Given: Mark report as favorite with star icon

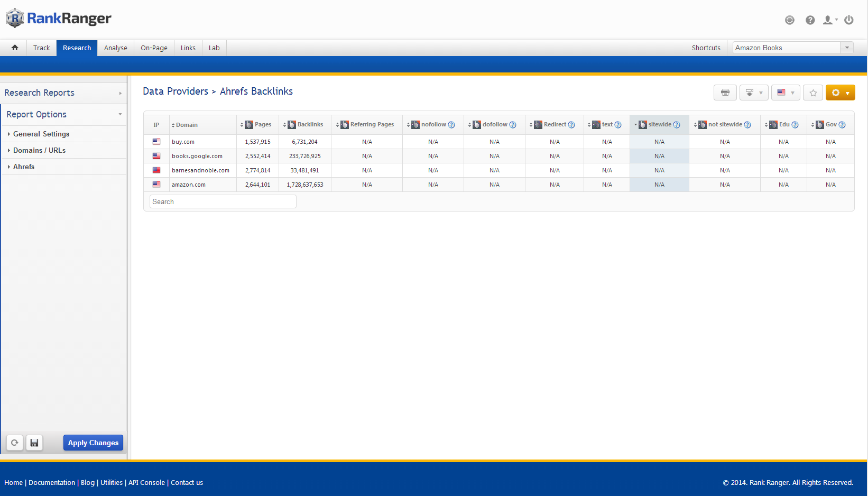Looking at the screenshot, I should (x=813, y=93).
